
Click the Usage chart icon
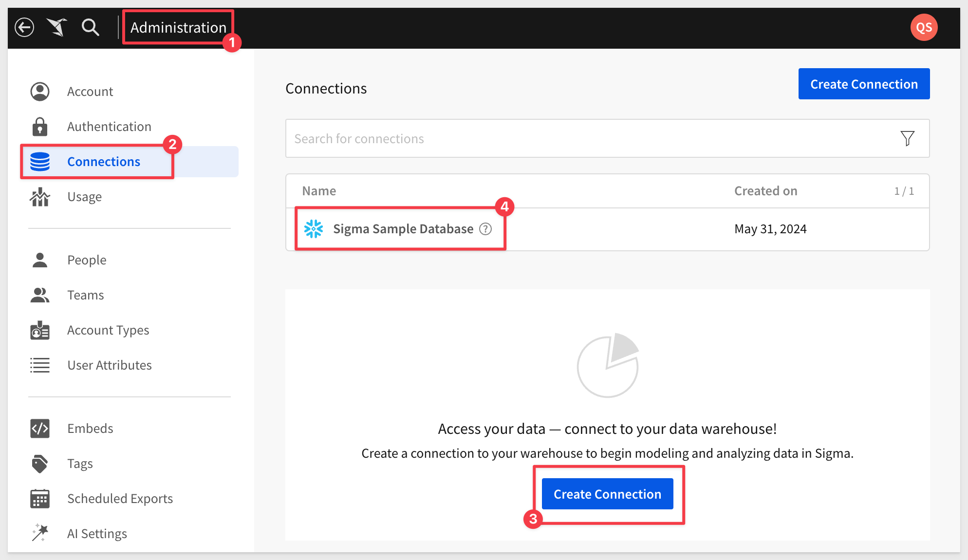40,197
